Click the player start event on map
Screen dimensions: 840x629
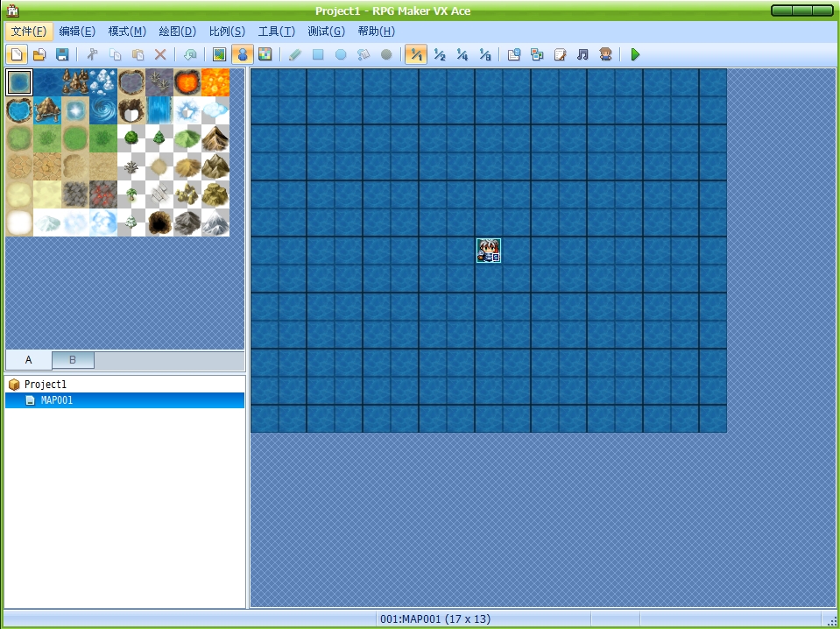click(489, 251)
